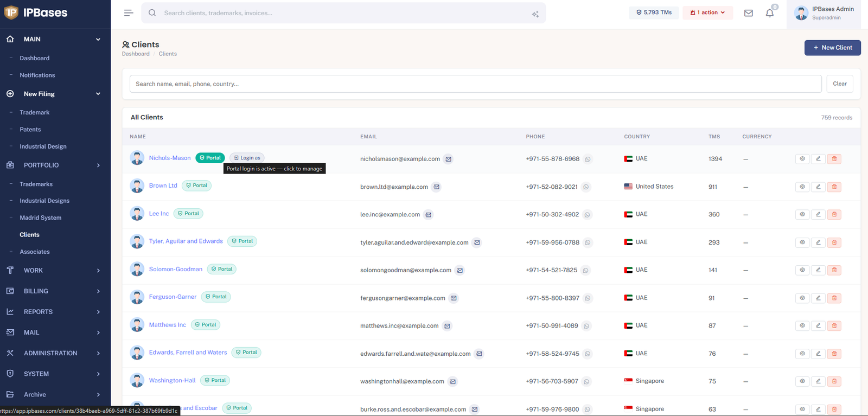This screenshot has height=416, width=868.
Task: Edit the Lee Inc client record
Action: pyautogui.click(x=818, y=214)
